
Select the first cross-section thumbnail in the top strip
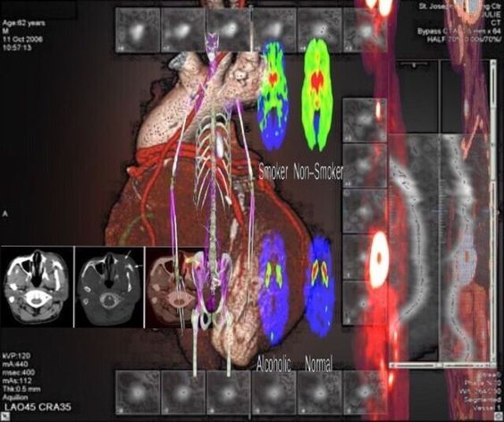(x=138, y=30)
